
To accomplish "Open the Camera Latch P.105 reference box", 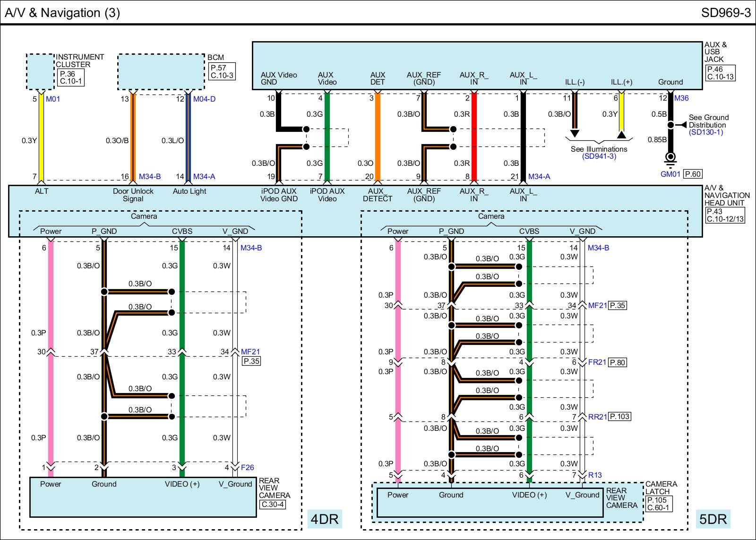I will (x=659, y=504).
